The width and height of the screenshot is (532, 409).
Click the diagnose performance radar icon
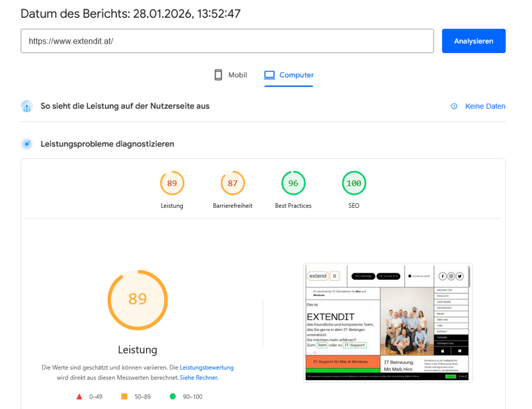tap(27, 144)
